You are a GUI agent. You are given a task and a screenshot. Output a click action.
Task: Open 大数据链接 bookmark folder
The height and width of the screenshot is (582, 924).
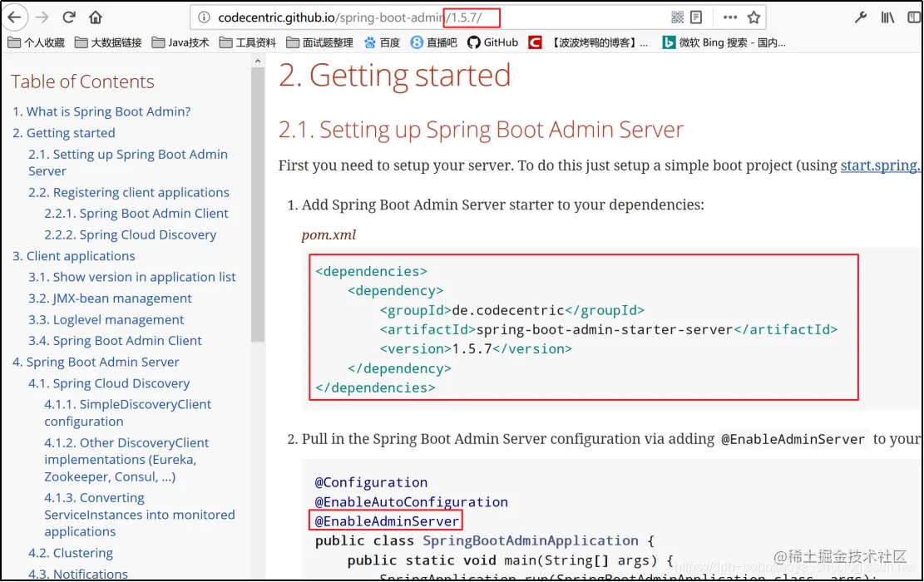tap(108, 42)
